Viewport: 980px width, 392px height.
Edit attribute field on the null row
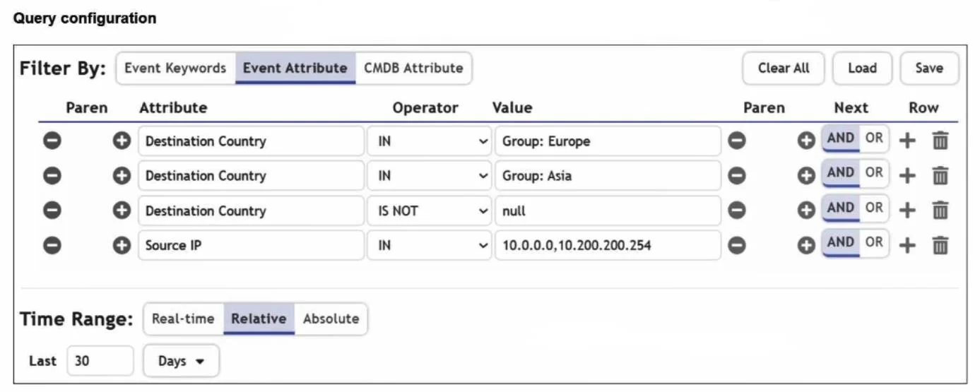251,210
